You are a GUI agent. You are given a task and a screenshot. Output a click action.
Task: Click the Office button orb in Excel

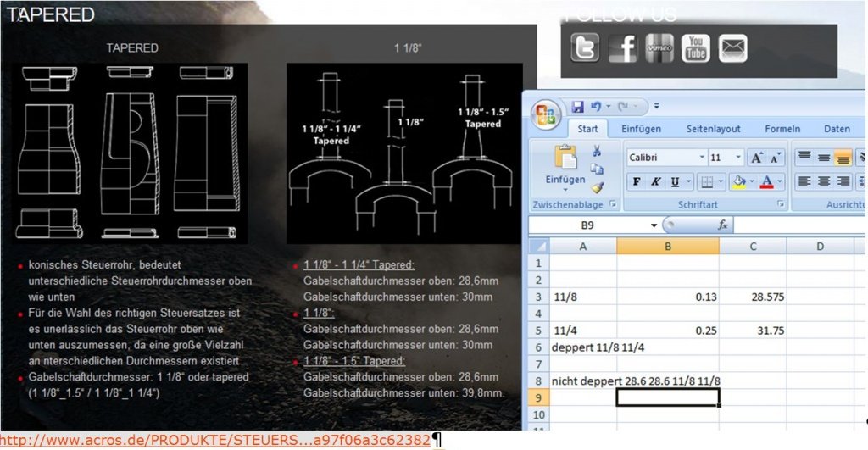(x=544, y=114)
